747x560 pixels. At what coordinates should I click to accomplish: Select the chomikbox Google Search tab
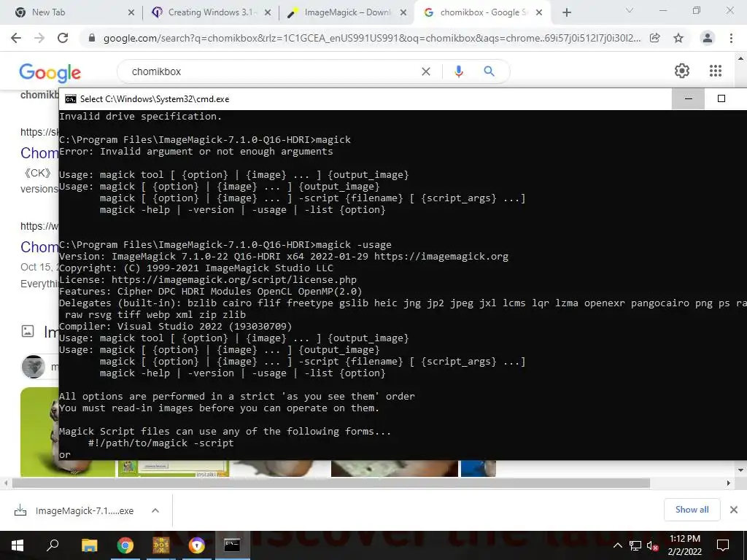[483, 12]
